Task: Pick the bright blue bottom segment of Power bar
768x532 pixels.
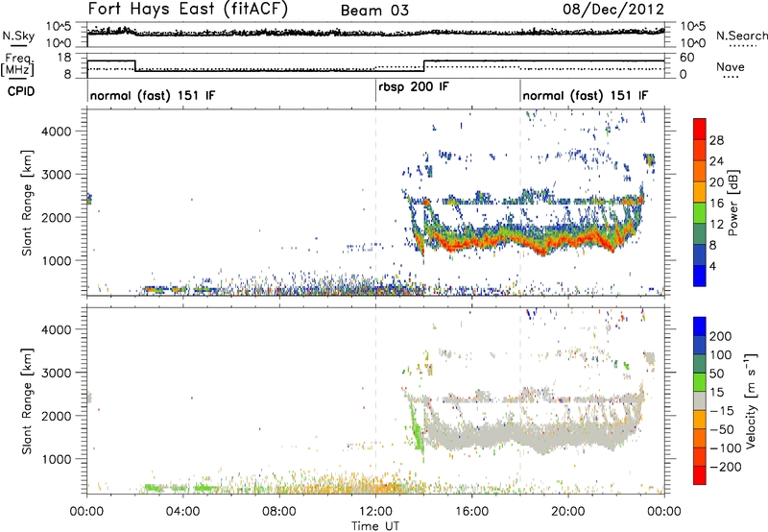Action: (x=700, y=276)
